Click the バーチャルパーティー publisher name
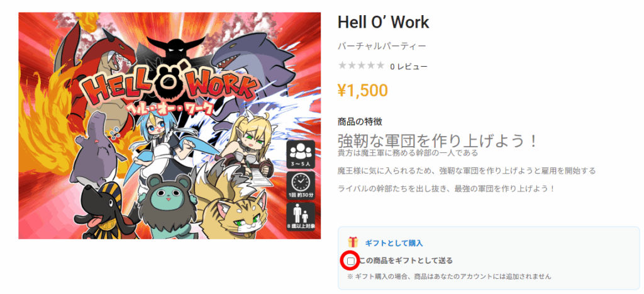The width and height of the screenshot is (644, 294). coord(382,46)
